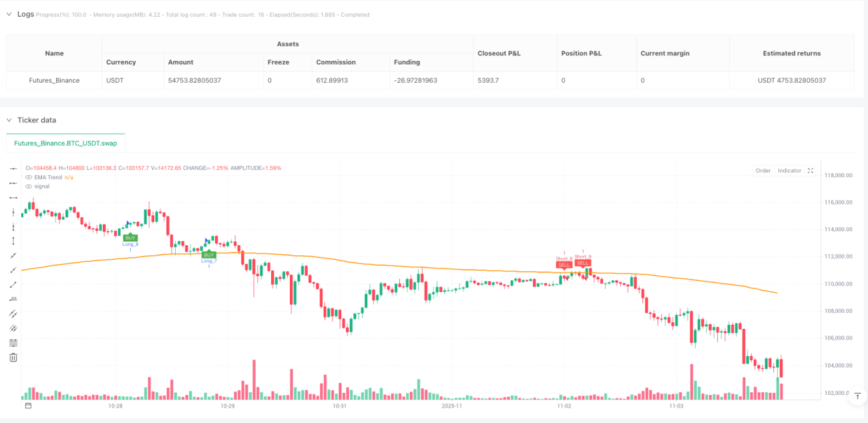The image size is (868, 423).
Task: Click the Futures_Binance row name cell
Action: pyautogui.click(x=54, y=80)
